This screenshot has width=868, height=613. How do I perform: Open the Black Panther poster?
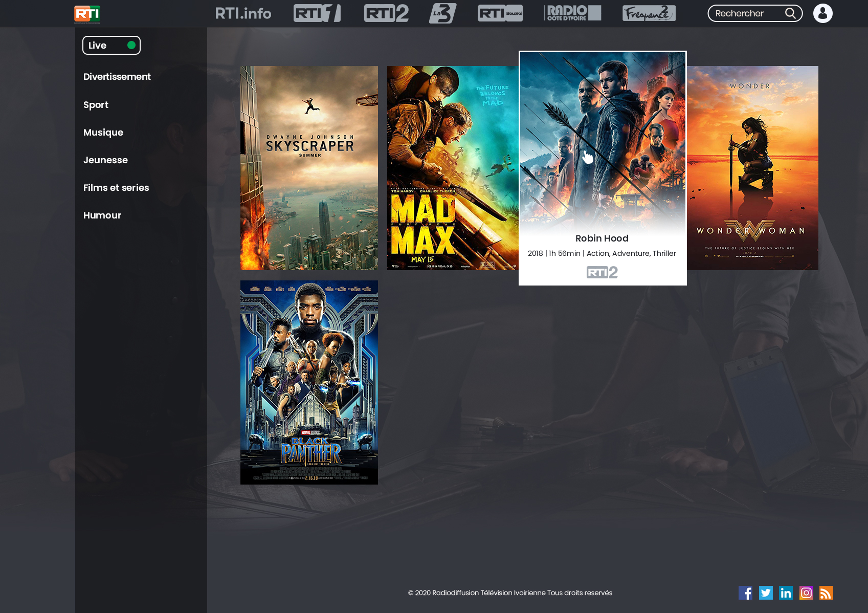(x=308, y=382)
